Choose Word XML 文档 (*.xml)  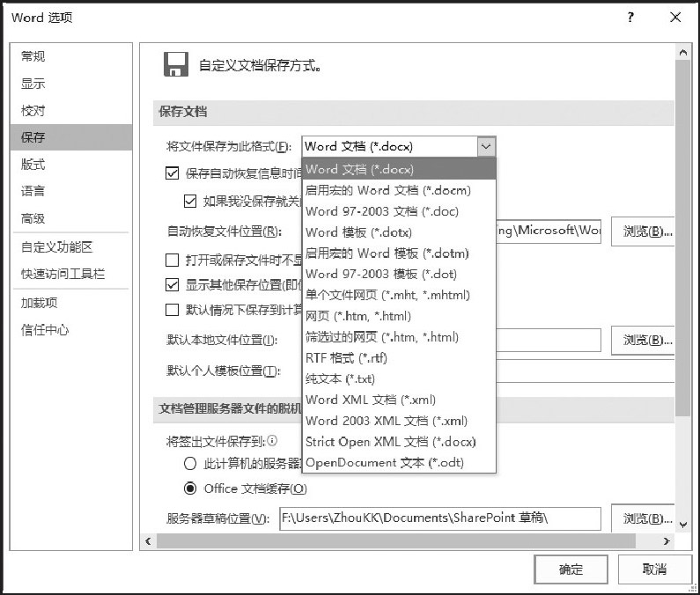tap(399, 400)
